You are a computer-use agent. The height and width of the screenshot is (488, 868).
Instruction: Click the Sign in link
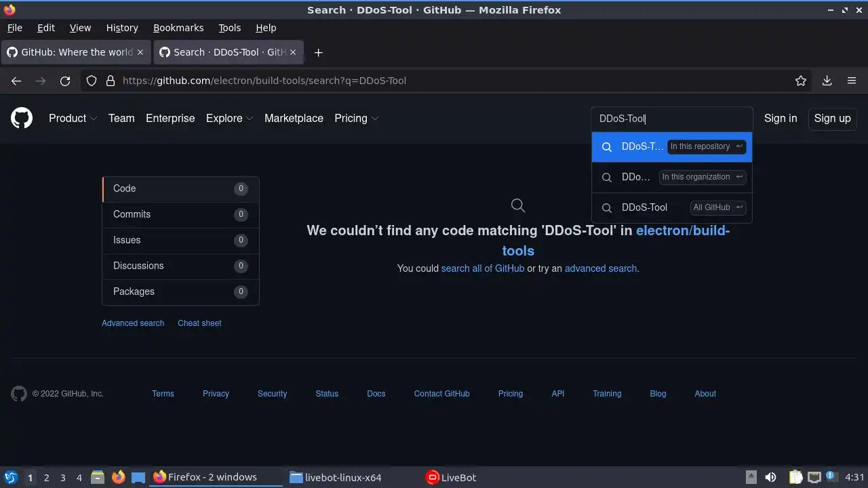pyautogui.click(x=781, y=118)
